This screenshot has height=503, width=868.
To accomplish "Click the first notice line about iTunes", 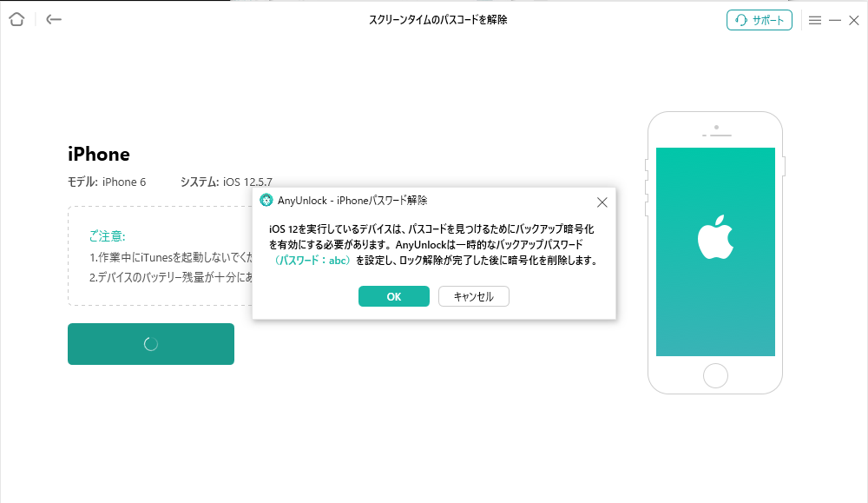I will pyautogui.click(x=171, y=257).
